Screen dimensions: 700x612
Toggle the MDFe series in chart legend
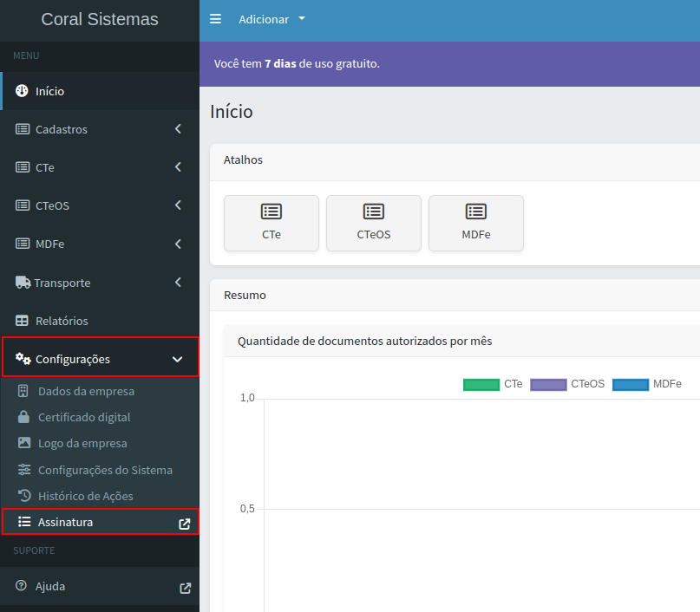click(647, 384)
